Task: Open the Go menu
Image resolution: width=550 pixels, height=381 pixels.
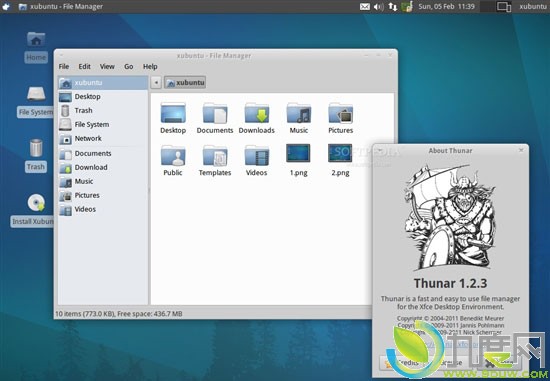Action: 128,67
